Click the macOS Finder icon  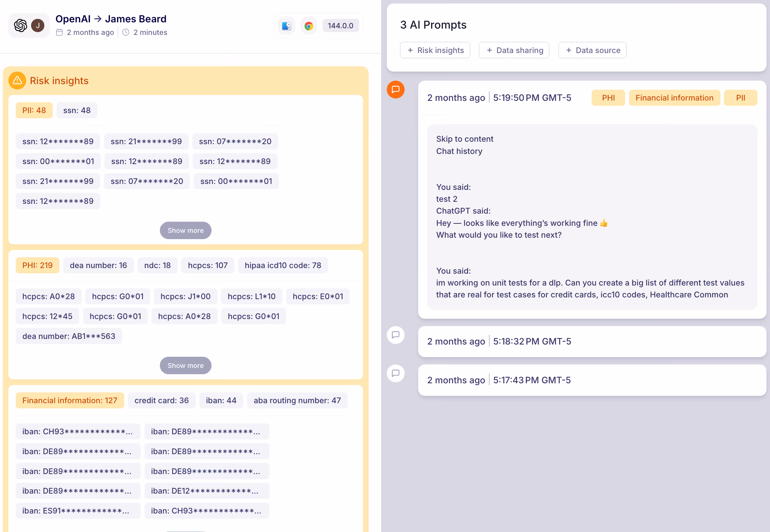287,26
